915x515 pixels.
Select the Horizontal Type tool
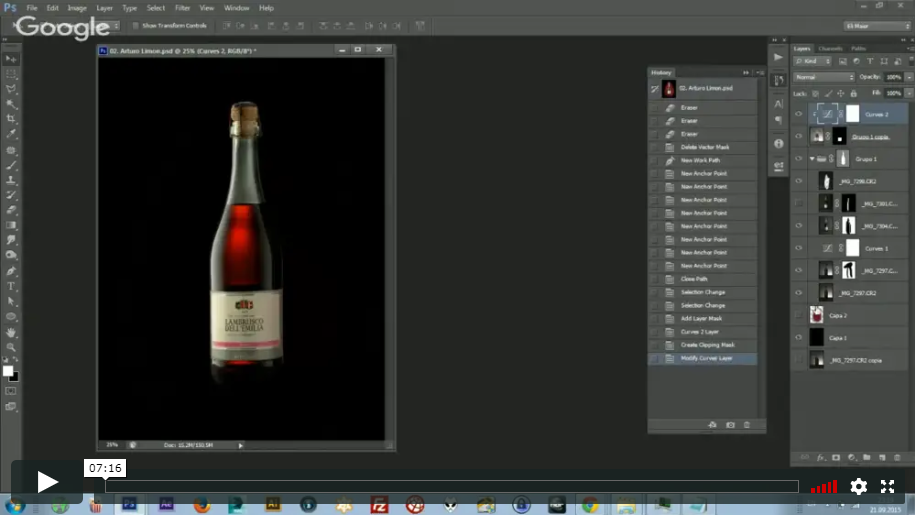point(11,286)
